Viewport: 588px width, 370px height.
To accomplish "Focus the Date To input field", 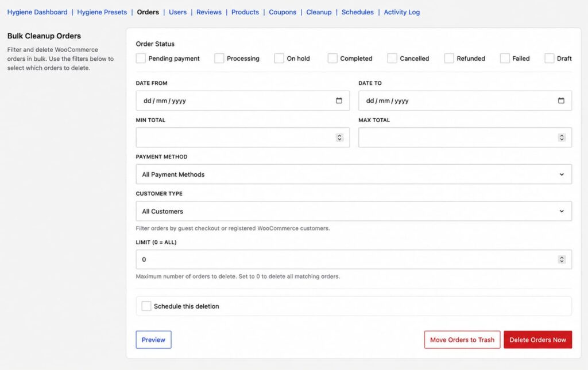I will [x=465, y=100].
